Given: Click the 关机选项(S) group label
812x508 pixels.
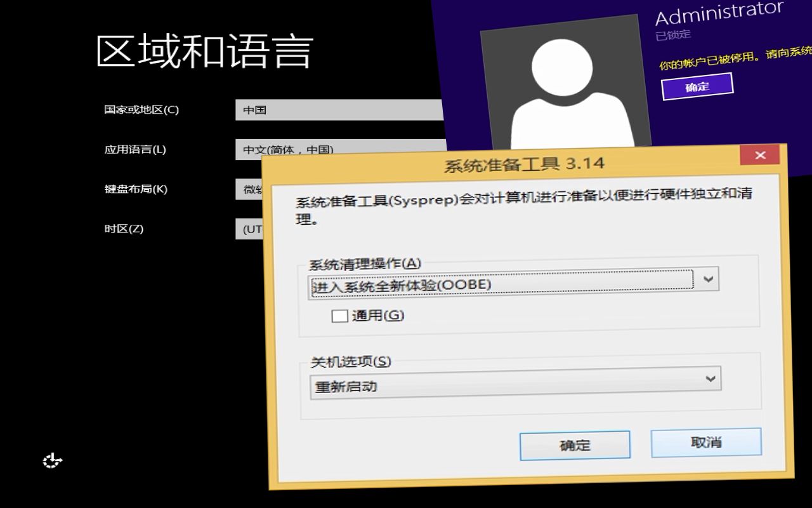Looking at the screenshot, I should (351, 362).
